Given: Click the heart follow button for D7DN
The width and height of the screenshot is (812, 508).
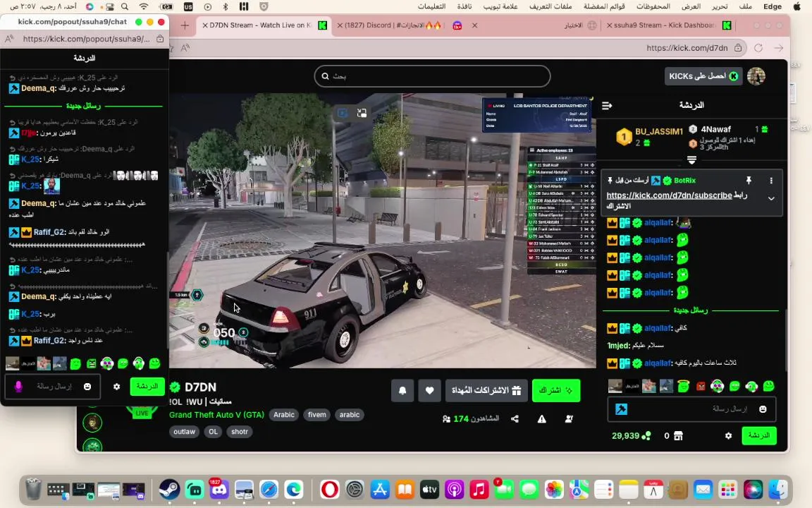Looking at the screenshot, I should pos(429,390).
